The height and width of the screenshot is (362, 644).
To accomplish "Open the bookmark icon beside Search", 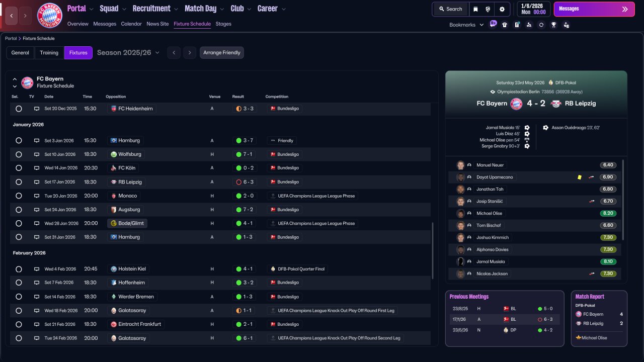I will (x=475, y=9).
